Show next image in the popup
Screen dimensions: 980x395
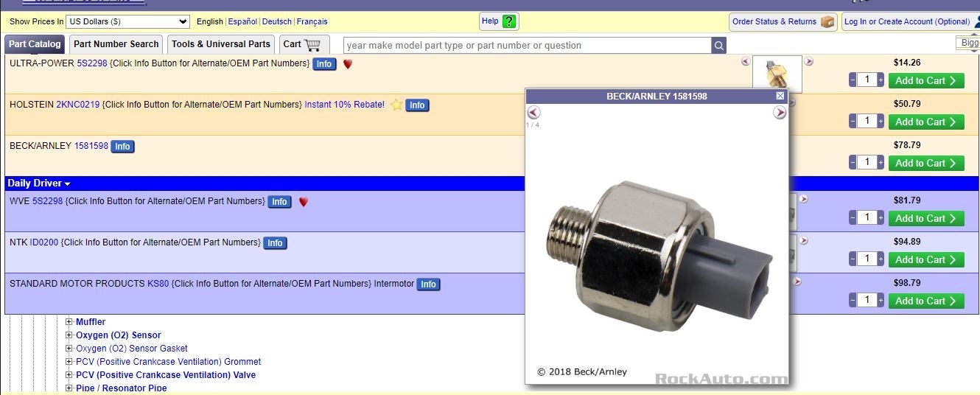coord(780,113)
